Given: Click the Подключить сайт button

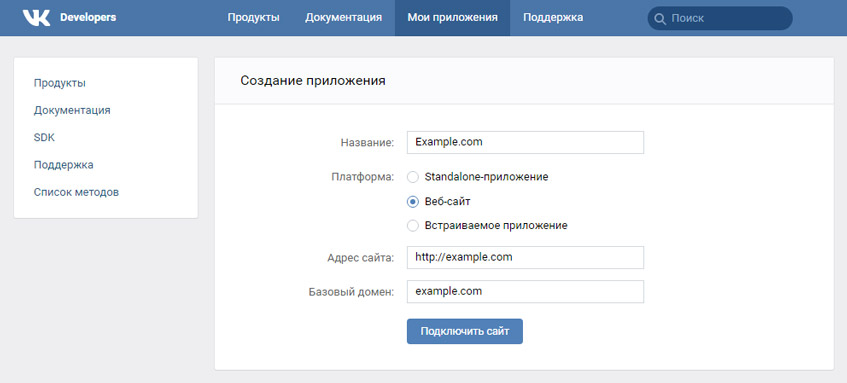Looking at the screenshot, I should click(x=465, y=331).
